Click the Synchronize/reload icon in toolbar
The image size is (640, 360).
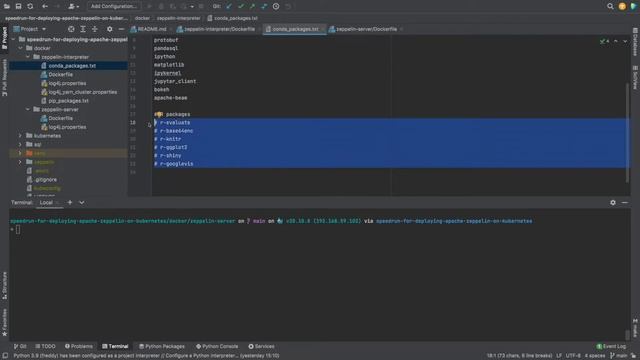point(30,6)
